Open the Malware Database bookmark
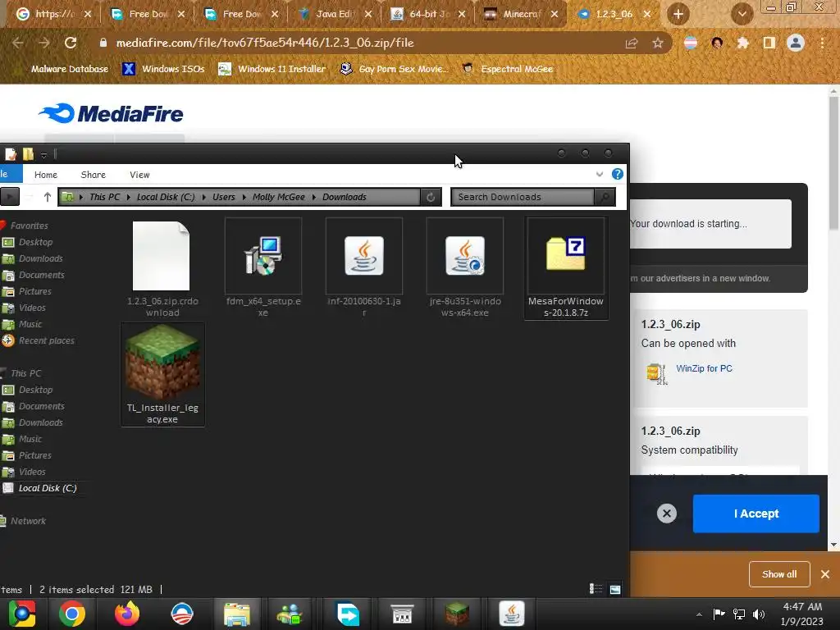 [69, 69]
